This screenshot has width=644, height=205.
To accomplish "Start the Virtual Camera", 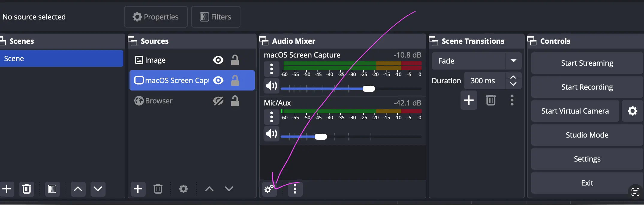I will [x=575, y=111].
